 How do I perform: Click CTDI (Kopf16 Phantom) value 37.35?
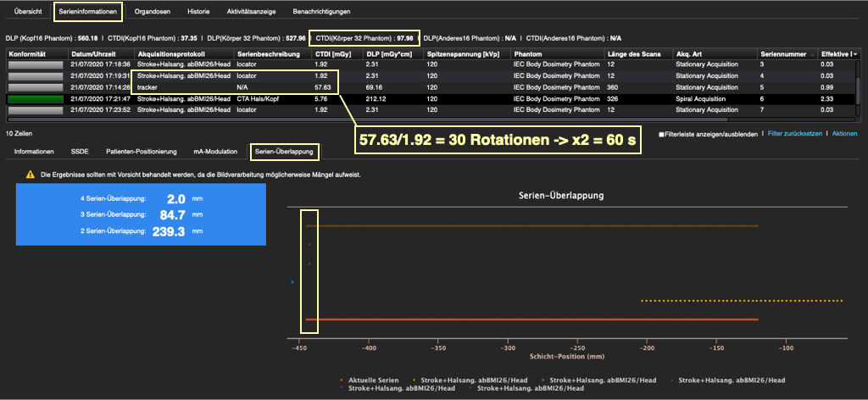[189, 38]
